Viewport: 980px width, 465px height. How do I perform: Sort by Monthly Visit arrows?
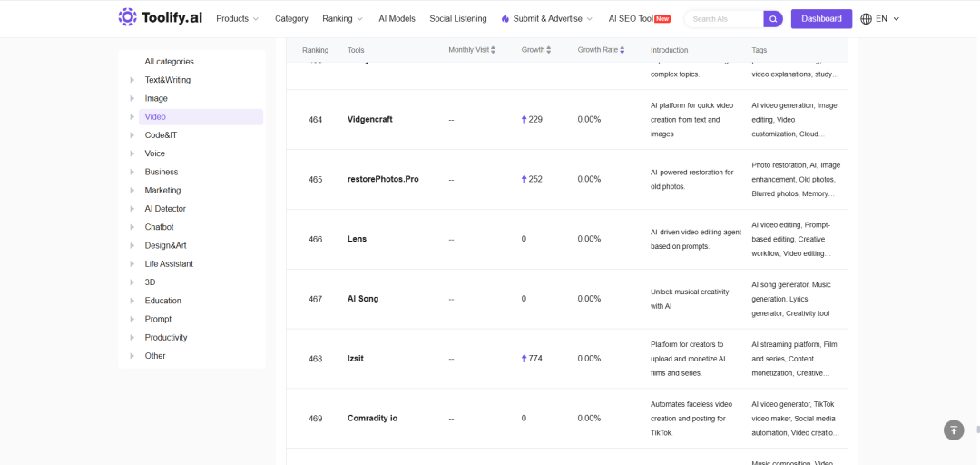493,50
